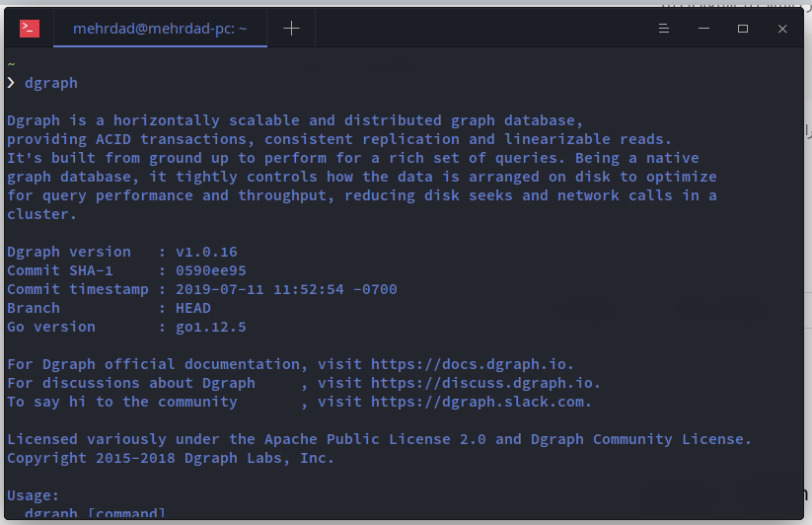Click the 'Apache Public License 2.0' text
This screenshot has width=812, height=525.
tap(375, 439)
